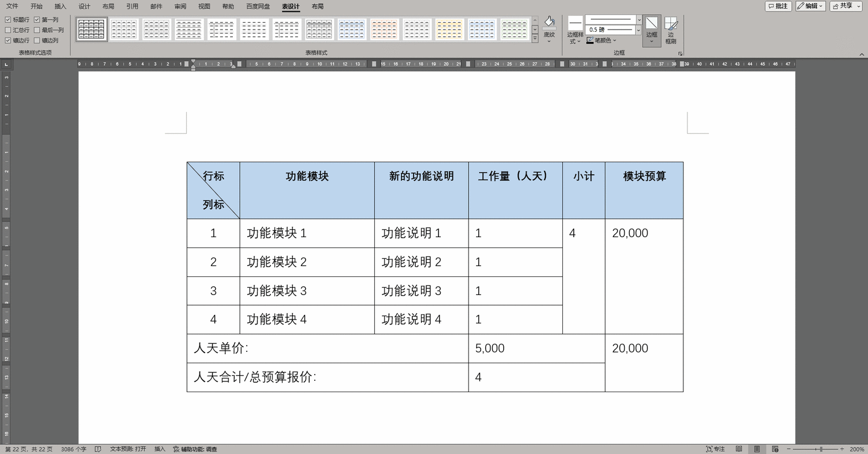Click the 功能模块 2 cell
The image size is (868, 454).
tap(307, 262)
